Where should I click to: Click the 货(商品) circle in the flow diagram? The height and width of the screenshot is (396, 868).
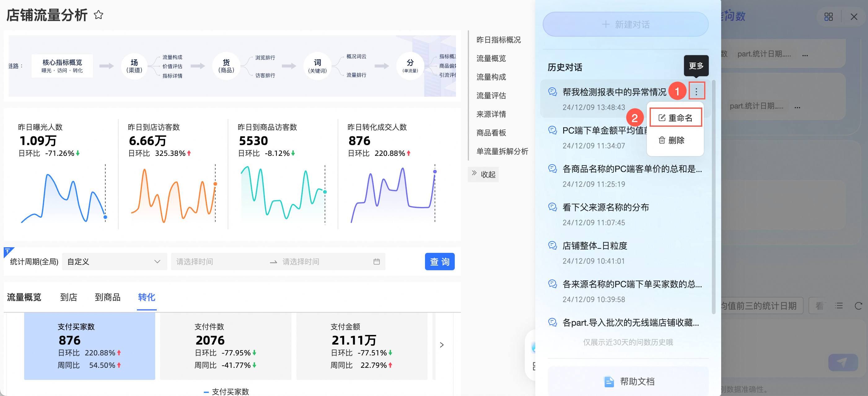(226, 66)
